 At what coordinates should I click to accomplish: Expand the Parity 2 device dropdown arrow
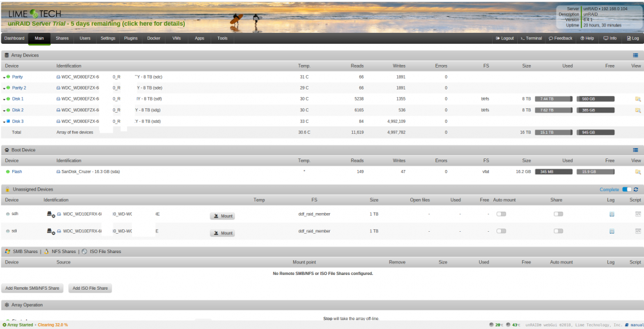click(x=4, y=88)
